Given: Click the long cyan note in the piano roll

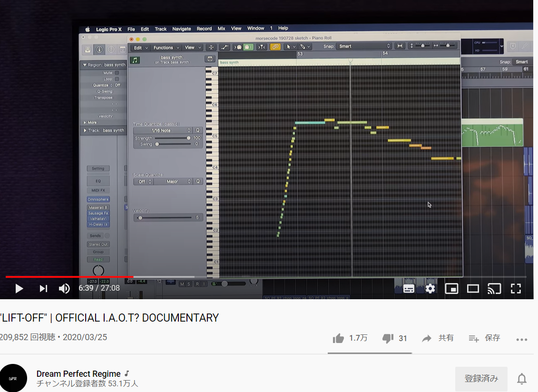Looking at the screenshot, I should pos(310,123).
